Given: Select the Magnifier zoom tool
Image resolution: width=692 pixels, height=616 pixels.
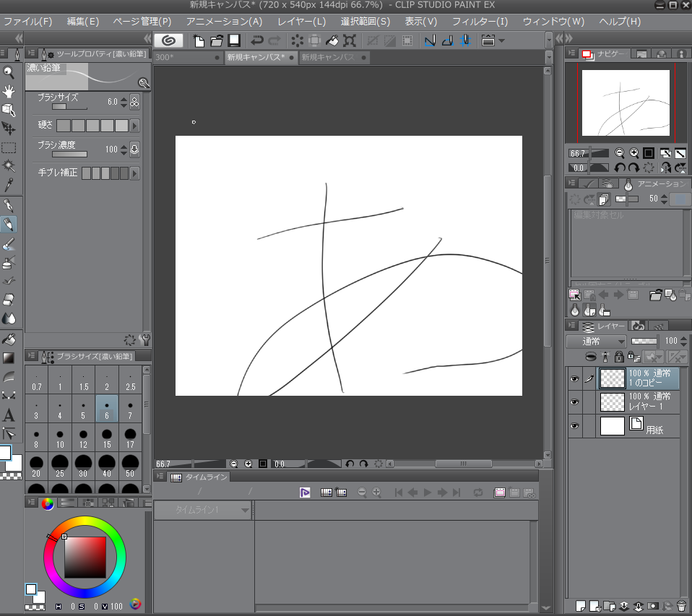Looking at the screenshot, I should point(9,71).
